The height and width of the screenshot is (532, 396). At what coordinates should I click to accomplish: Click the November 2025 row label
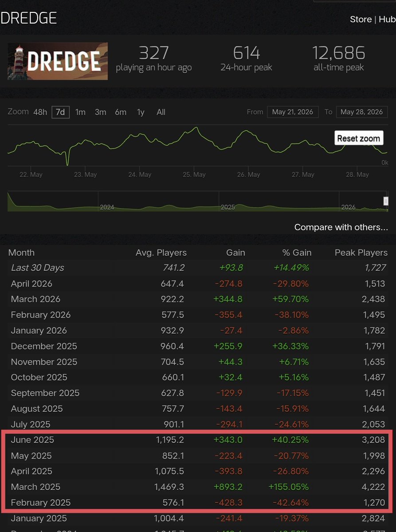[x=44, y=362]
